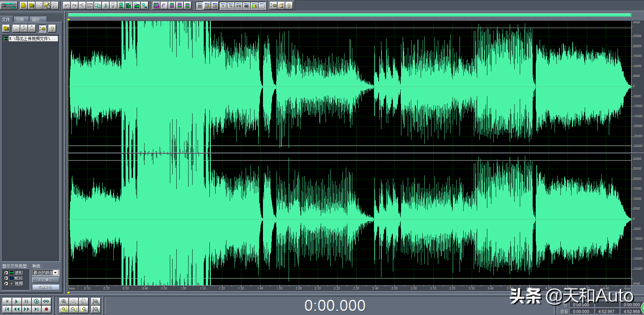Zoom in horizontally with the magnifier plus
Viewport: 644px width, 315px height.
click(64, 301)
